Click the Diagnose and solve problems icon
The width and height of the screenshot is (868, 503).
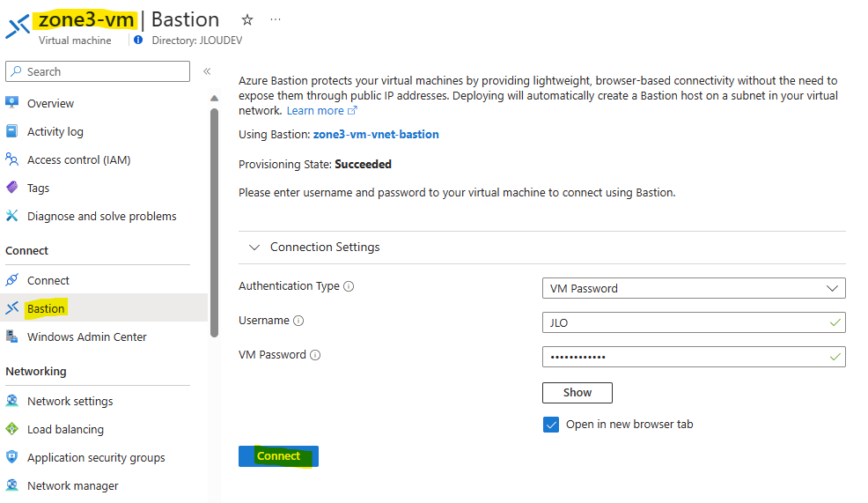click(11, 216)
